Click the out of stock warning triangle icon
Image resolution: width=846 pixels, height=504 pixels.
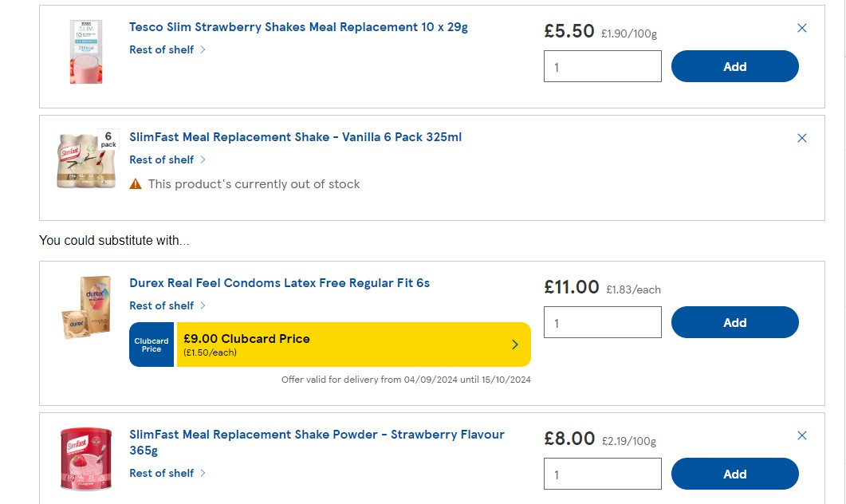click(x=136, y=184)
